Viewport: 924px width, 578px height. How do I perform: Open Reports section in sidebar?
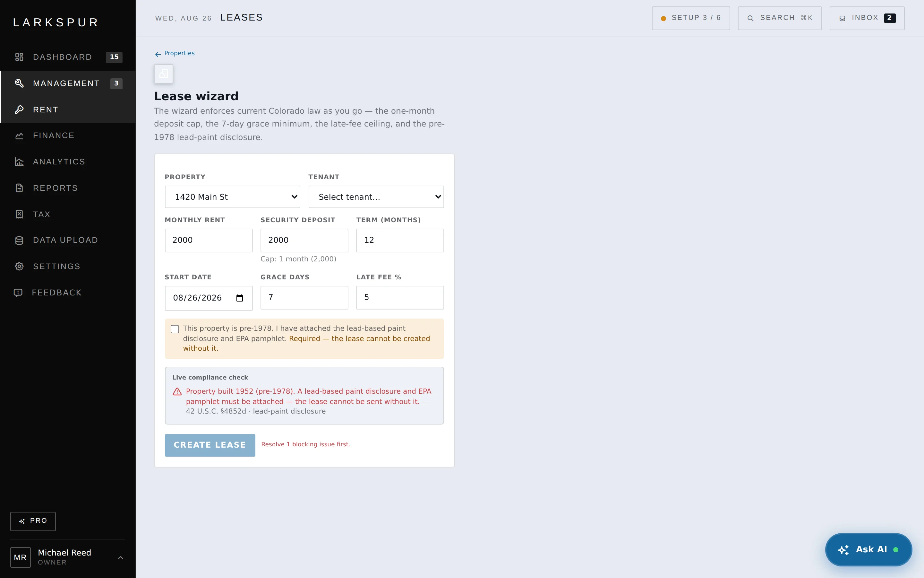tap(68, 188)
